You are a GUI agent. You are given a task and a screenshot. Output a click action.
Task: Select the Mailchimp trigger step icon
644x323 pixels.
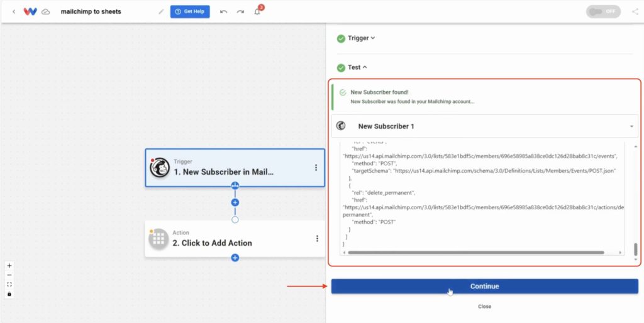pyautogui.click(x=160, y=167)
